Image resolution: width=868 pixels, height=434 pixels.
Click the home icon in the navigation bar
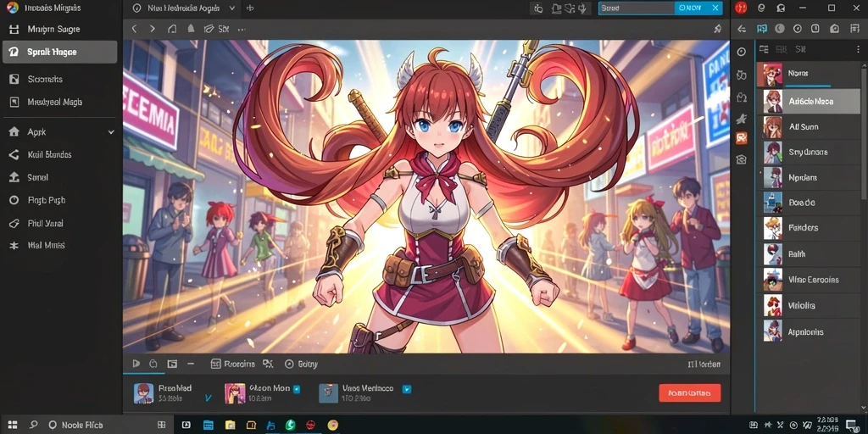172,29
